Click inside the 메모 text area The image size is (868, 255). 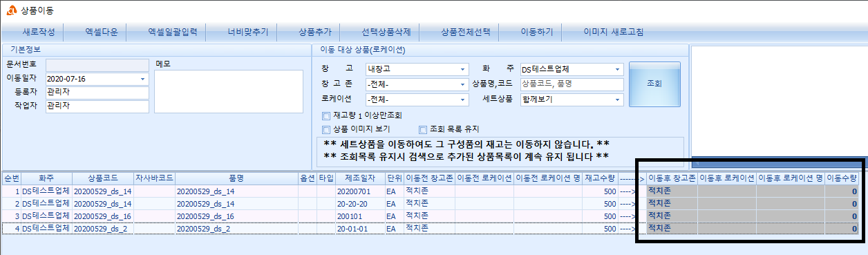[228, 91]
